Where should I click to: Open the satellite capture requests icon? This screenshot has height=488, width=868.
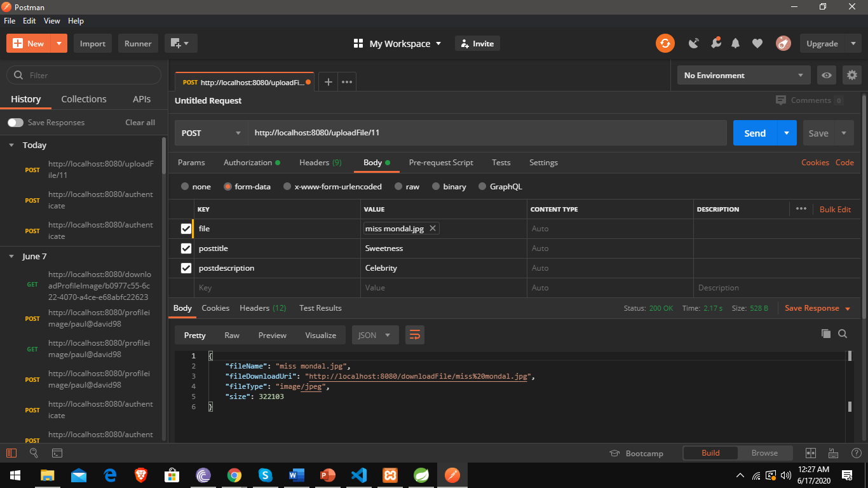(x=694, y=44)
